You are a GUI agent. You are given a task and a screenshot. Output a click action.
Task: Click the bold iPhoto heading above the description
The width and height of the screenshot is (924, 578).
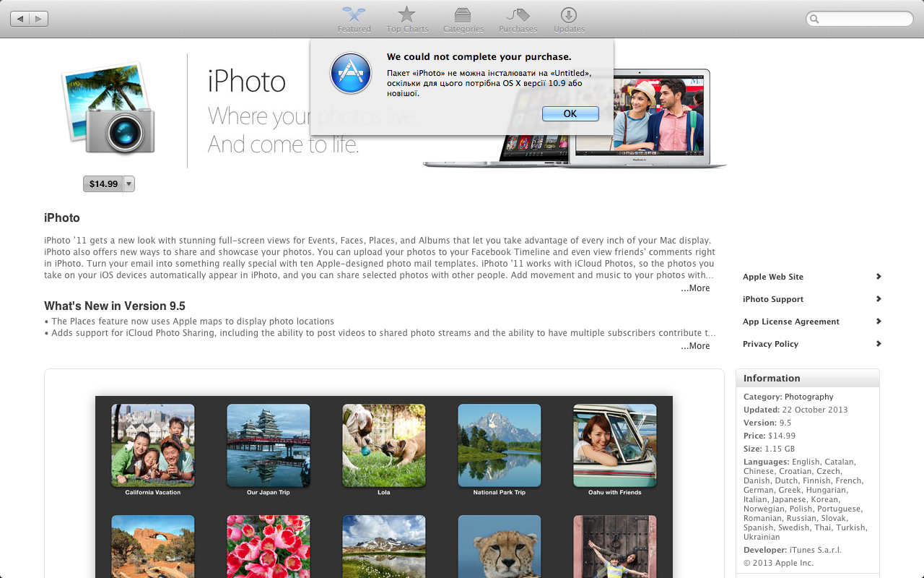click(x=62, y=218)
